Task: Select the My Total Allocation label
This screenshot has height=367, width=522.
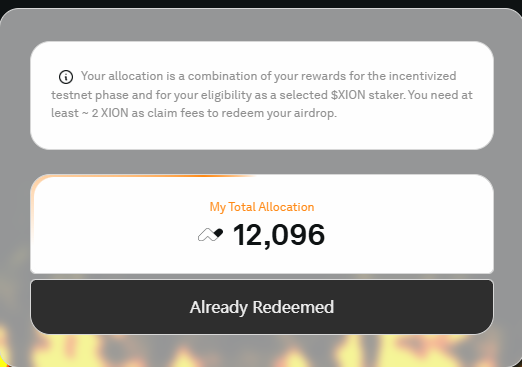Action: pos(262,207)
